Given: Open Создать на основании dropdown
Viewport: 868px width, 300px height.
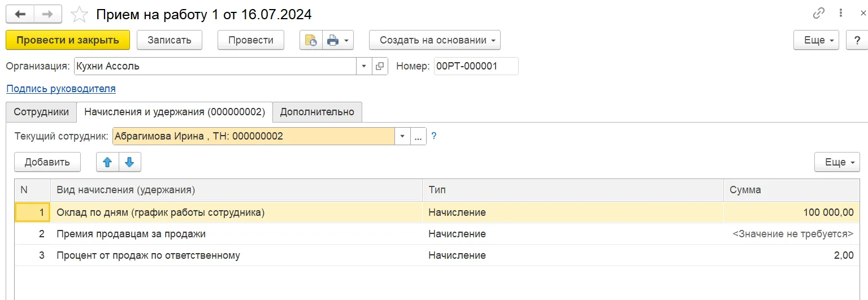Looking at the screenshot, I should [x=435, y=40].
